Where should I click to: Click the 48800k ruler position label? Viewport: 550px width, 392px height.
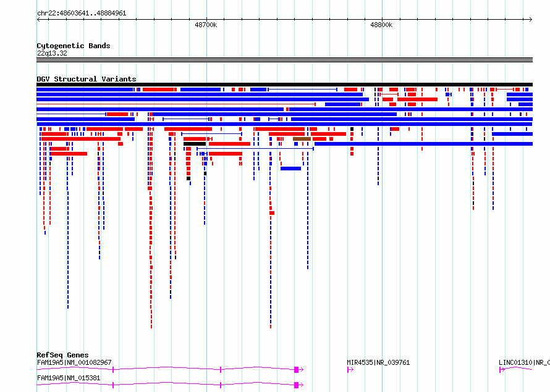tap(381, 25)
